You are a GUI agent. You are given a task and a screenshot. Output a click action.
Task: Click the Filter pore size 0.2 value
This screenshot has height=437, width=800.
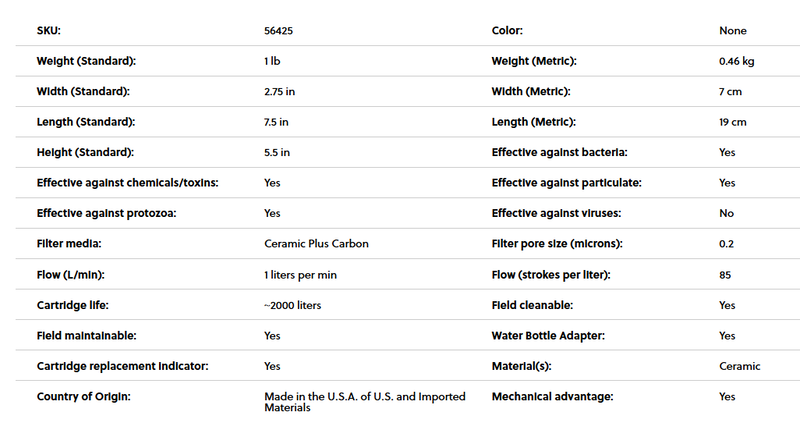(x=727, y=244)
